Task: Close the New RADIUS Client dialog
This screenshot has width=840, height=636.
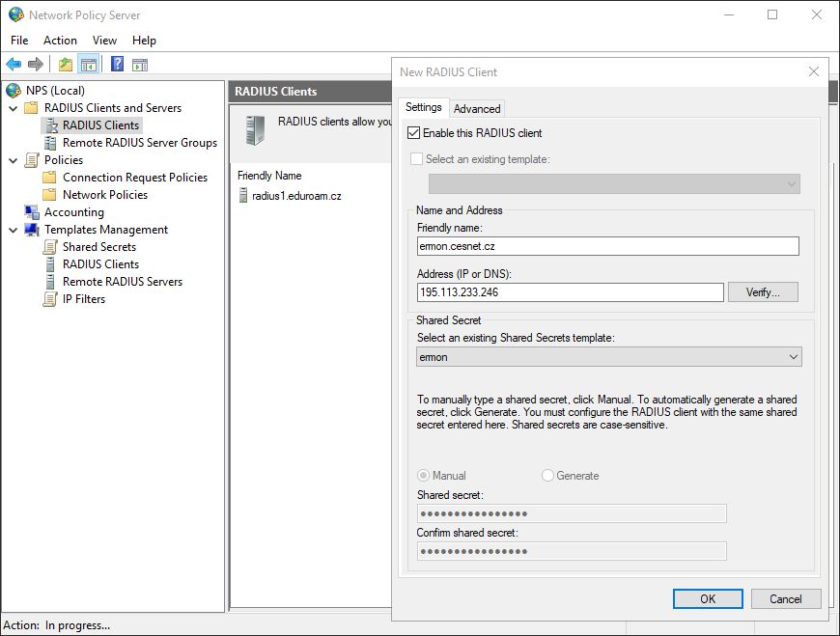Action: (814, 71)
